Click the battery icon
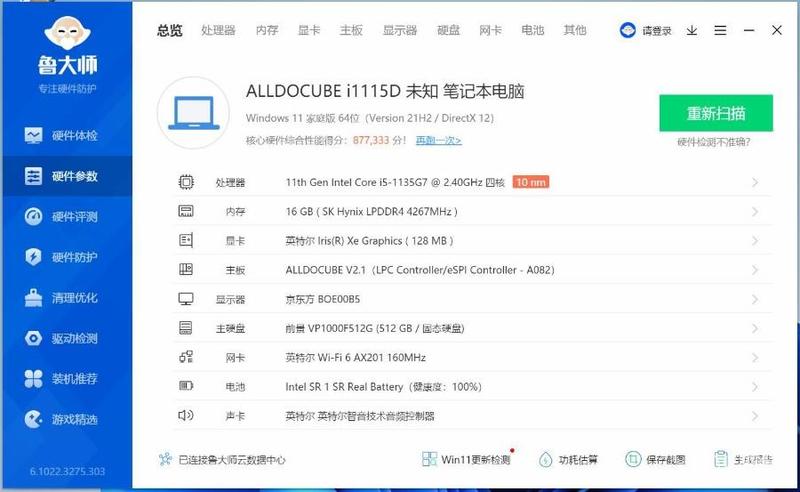The height and width of the screenshot is (492, 800). pyautogui.click(x=186, y=386)
